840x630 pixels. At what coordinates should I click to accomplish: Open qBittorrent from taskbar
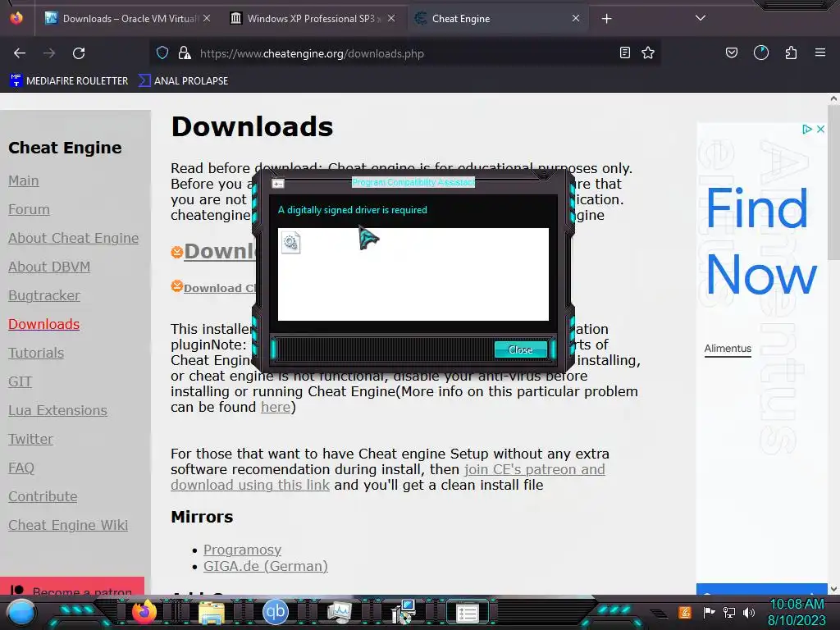[x=276, y=612]
